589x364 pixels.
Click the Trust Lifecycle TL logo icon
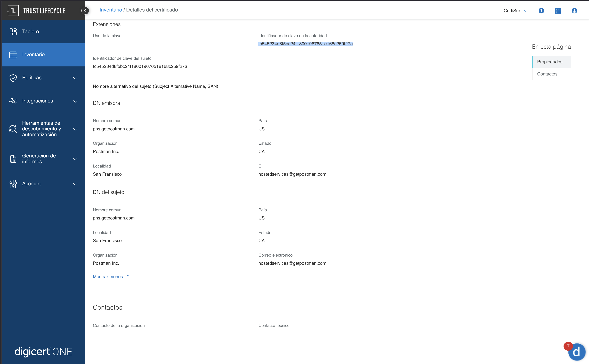pos(13,11)
